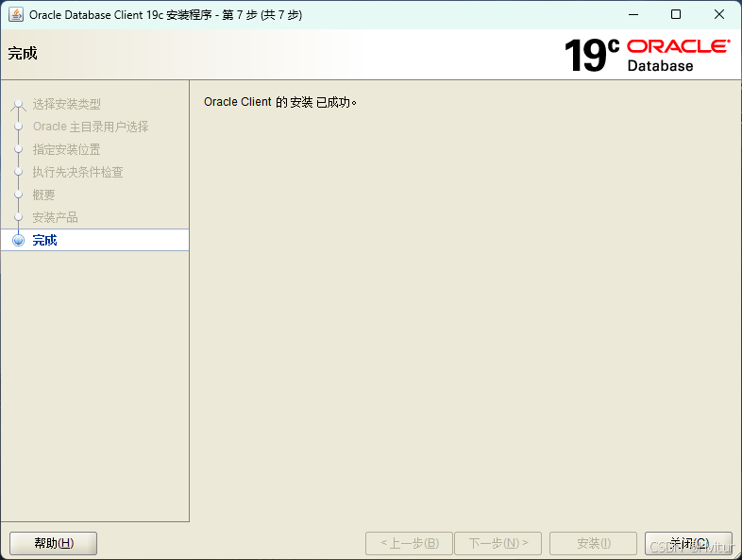Select the 完成 step in sidebar
The width and height of the screenshot is (742, 560).
(x=94, y=240)
